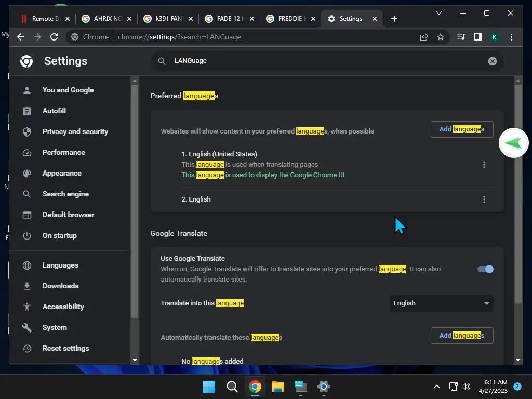Click the down arrow of the sidebar scrollbar
532x399 pixels.
135,360
